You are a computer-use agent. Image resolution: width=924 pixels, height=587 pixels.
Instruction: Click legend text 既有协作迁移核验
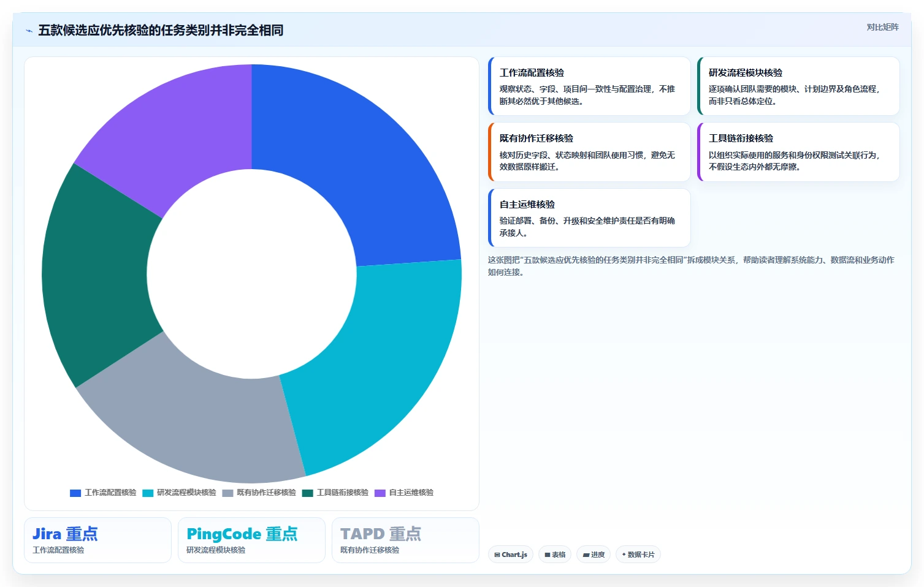(266, 493)
